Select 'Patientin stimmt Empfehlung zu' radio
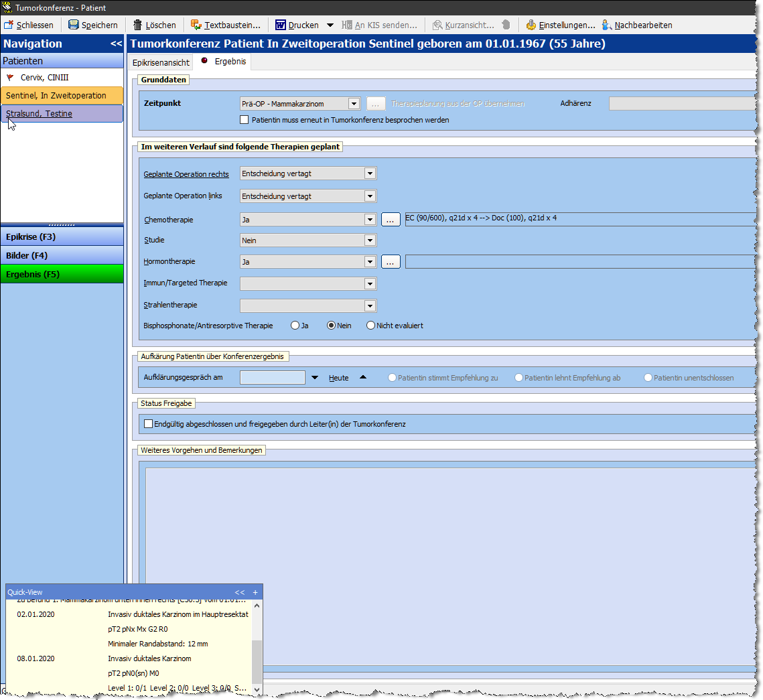The height and width of the screenshot is (700, 763). pos(392,378)
